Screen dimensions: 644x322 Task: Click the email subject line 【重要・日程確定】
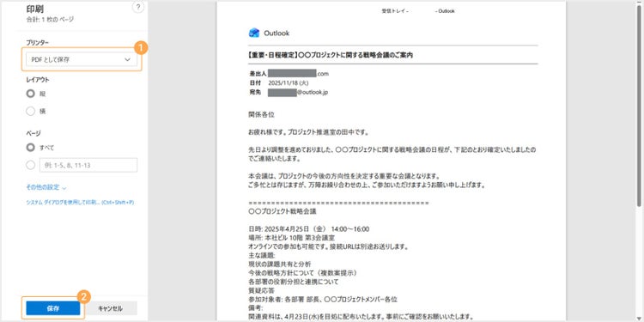click(331, 55)
